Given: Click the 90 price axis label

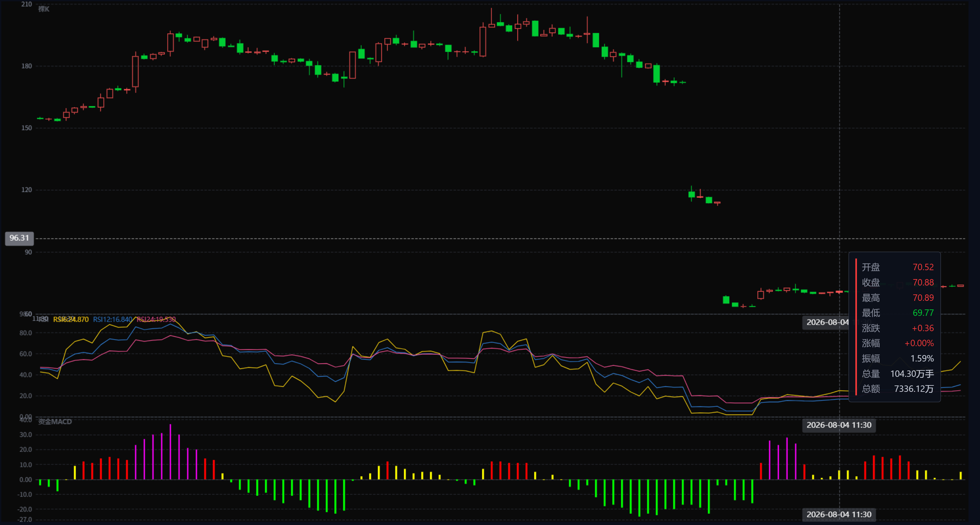Looking at the screenshot, I should 28,252.
